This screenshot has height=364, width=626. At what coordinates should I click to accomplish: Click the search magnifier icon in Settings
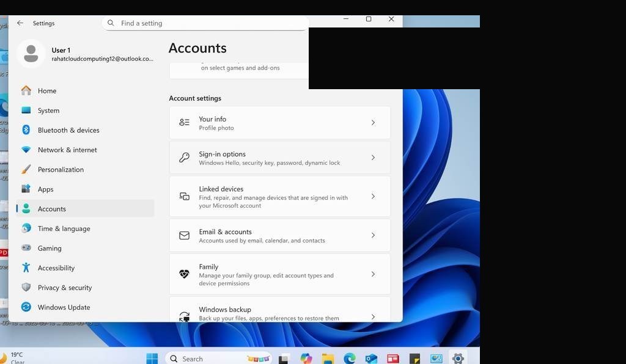click(x=111, y=23)
